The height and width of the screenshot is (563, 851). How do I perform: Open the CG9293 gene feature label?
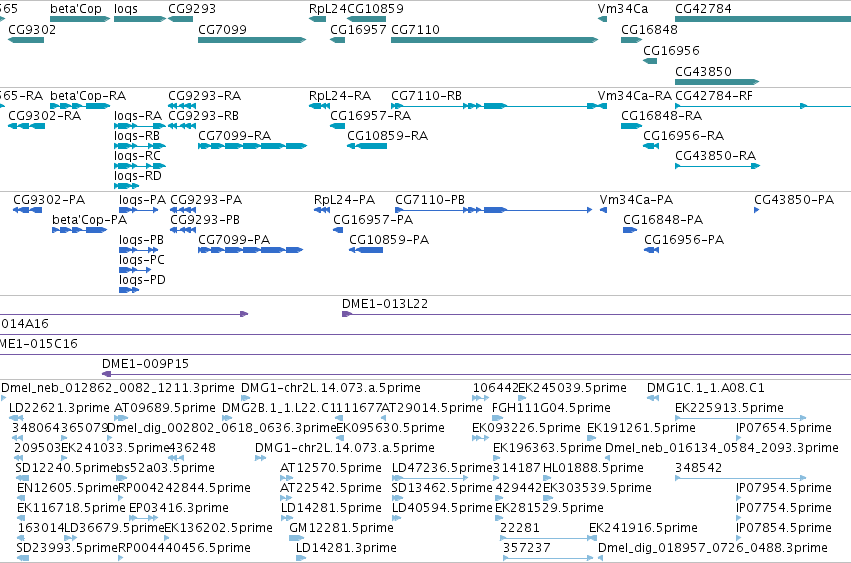[192, 9]
